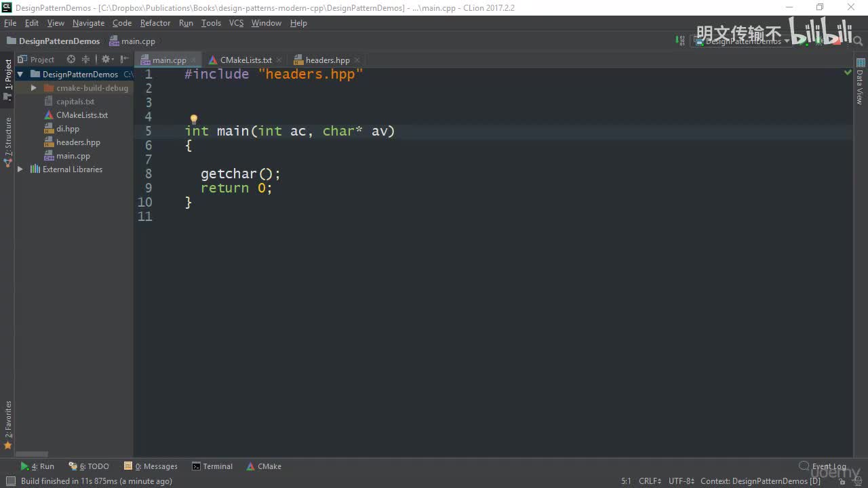Open the Refactor menu

click(x=155, y=23)
